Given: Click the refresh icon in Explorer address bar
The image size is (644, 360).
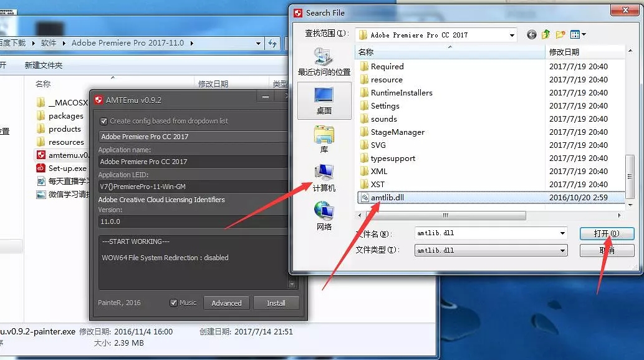Looking at the screenshot, I should 272,43.
